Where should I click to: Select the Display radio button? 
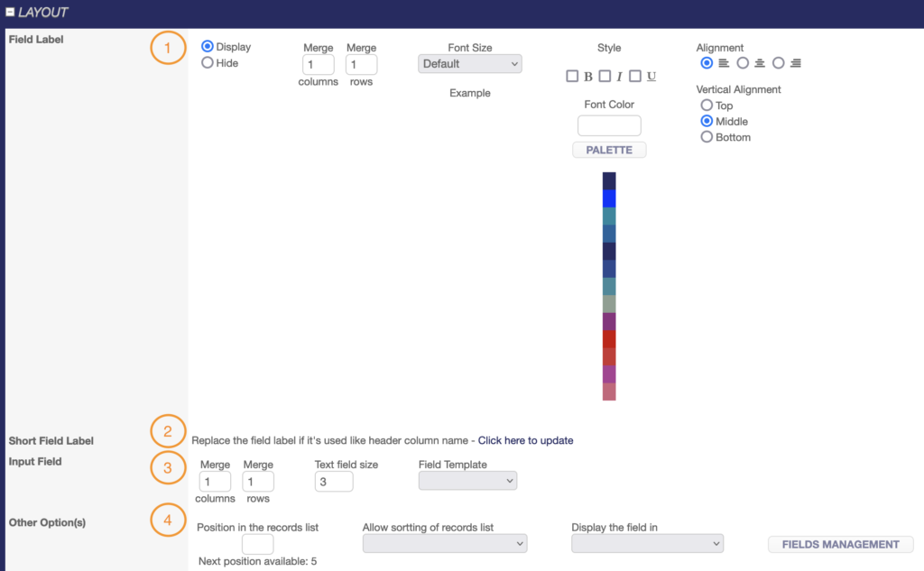(x=208, y=47)
